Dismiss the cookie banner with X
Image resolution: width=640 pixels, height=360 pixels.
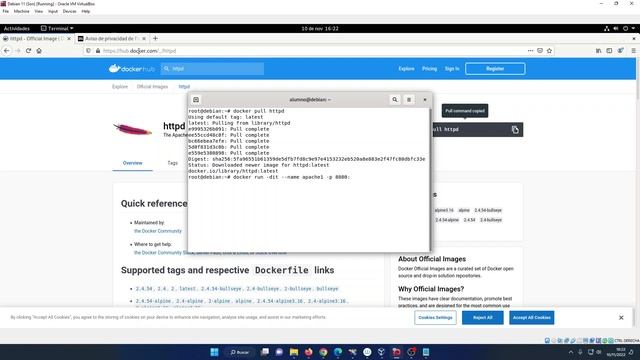click(x=621, y=318)
